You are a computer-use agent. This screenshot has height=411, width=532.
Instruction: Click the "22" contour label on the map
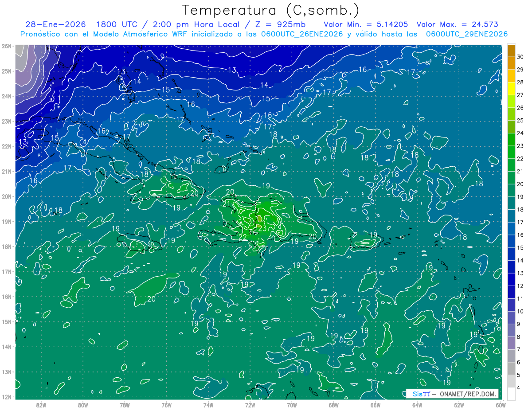[243, 238]
